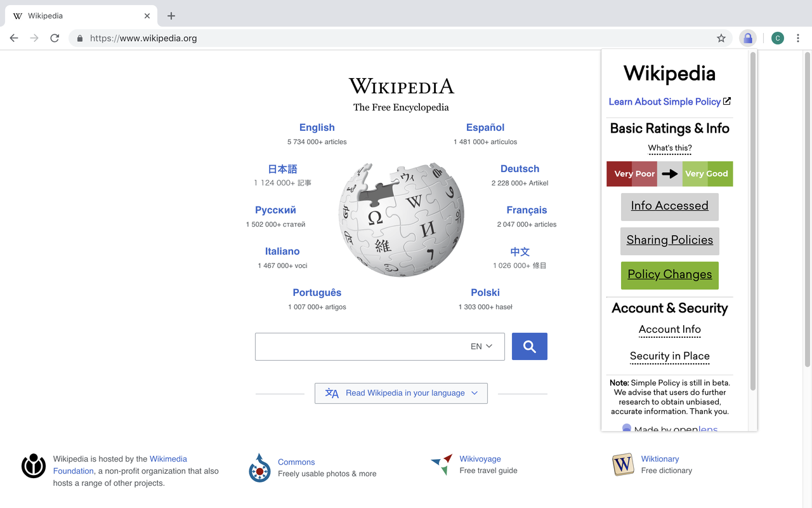Open Français Wikipedia link
Image resolution: width=812 pixels, height=508 pixels.
pyautogui.click(x=527, y=210)
